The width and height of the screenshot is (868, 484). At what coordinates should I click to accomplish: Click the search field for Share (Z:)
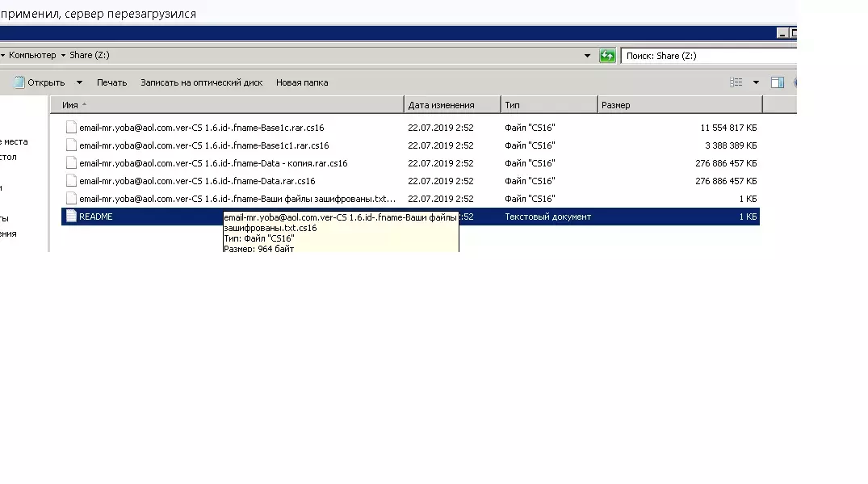(709, 56)
